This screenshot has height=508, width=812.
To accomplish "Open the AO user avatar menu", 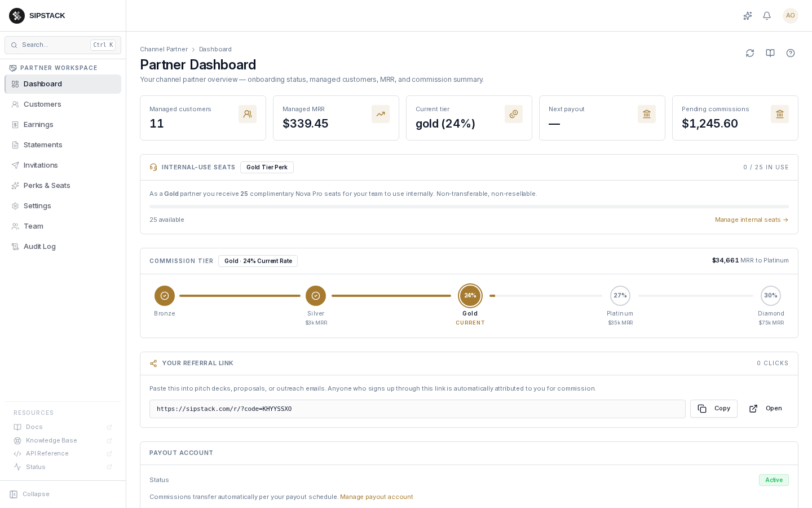I will click(x=791, y=16).
